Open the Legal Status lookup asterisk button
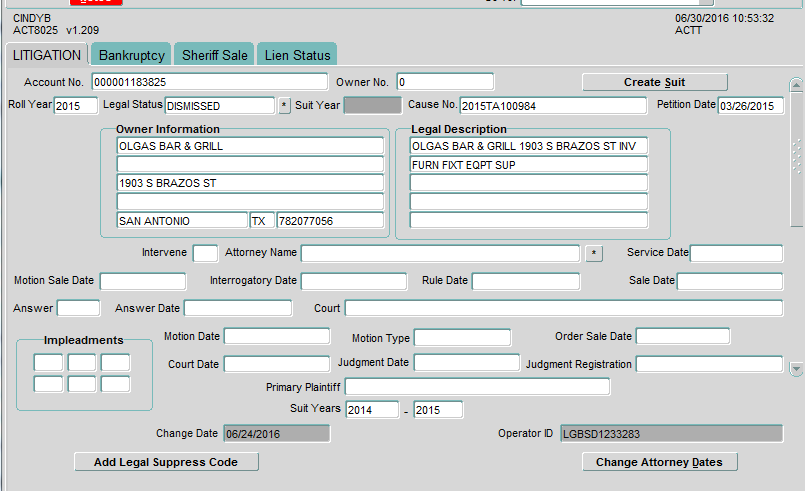The height and width of the screenshot is (491, 805). [x=284, y=106]
